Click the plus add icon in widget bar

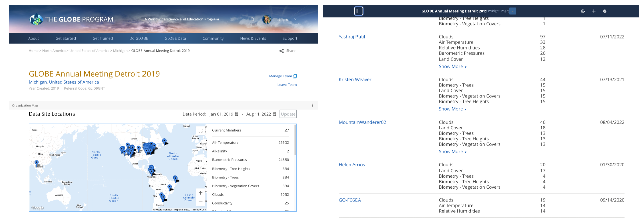pyautogui.click(x=594, y=11)
